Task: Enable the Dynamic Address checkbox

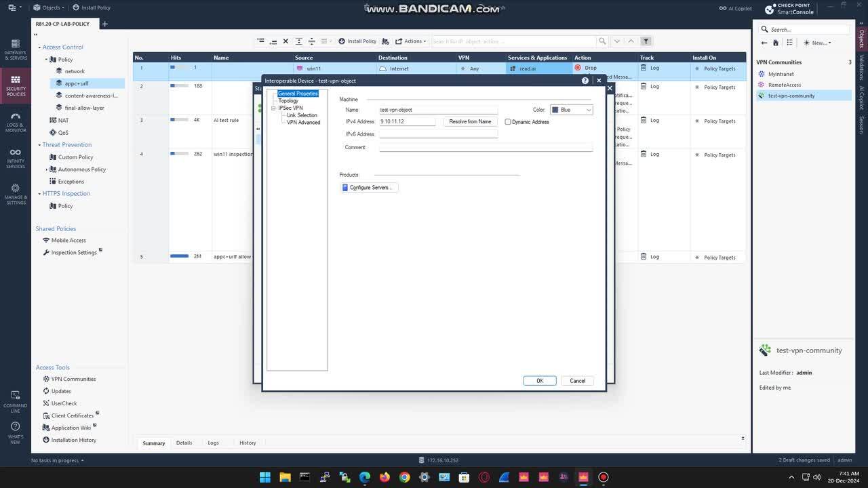Action: [508, 121]
